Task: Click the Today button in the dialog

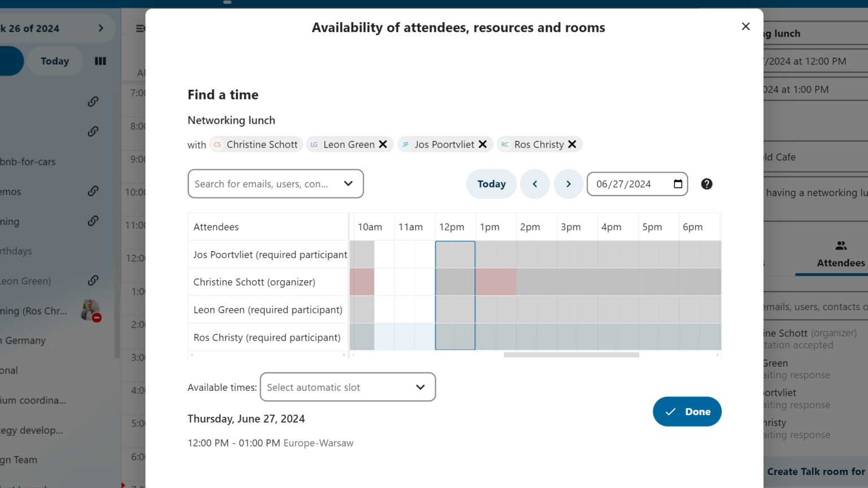Action: (x=491, y=184)
